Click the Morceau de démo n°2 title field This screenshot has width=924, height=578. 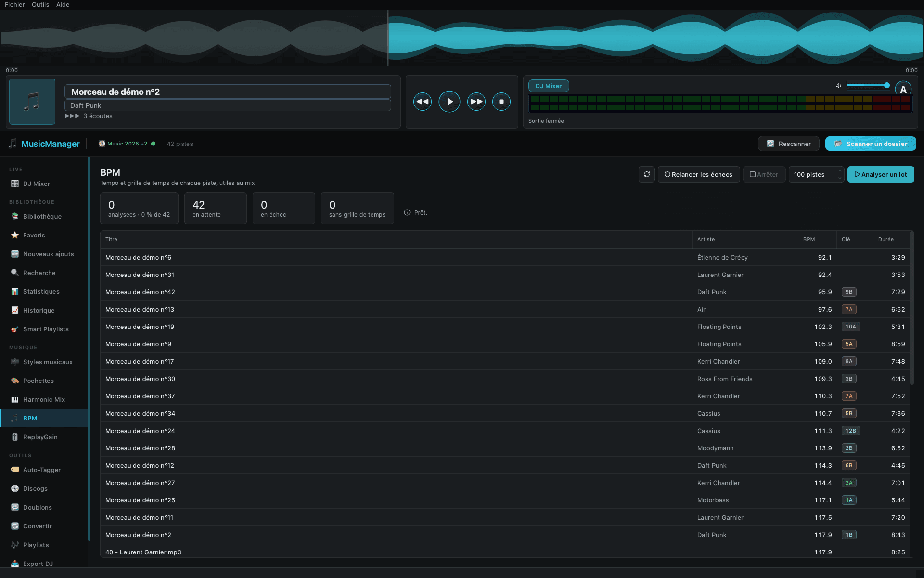click(228, 92)
